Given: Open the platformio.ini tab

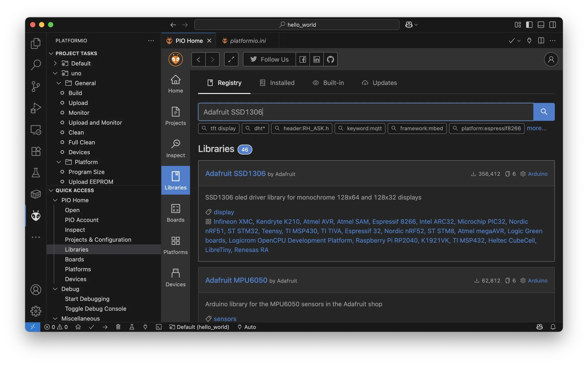Looking at the screenshot, I should click(x=248, y=41).
